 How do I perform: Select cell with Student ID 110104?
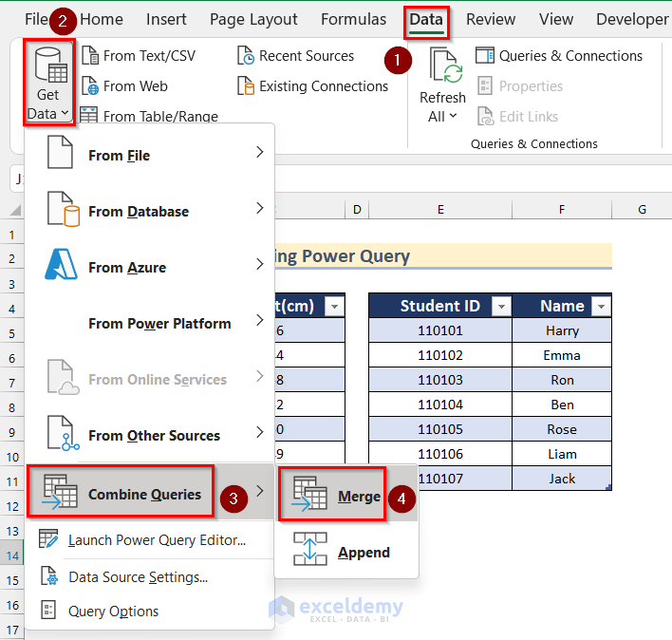[x=440, y=405]
